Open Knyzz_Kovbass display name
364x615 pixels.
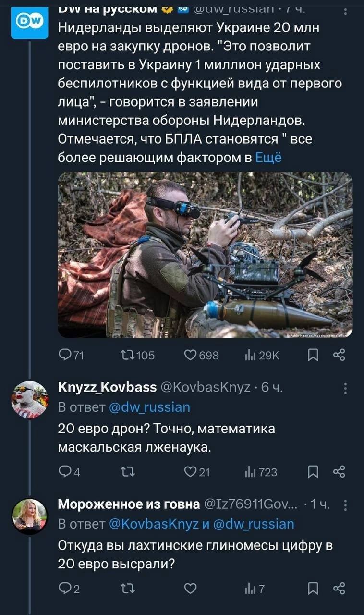click(107, 387)
